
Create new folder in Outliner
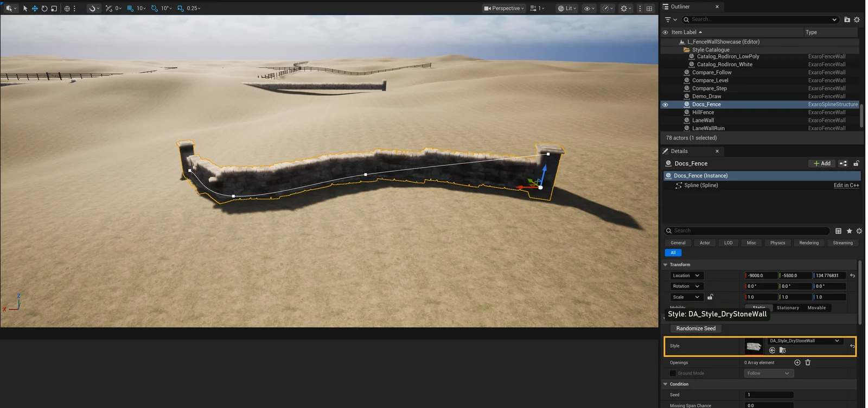pos(847,20)
